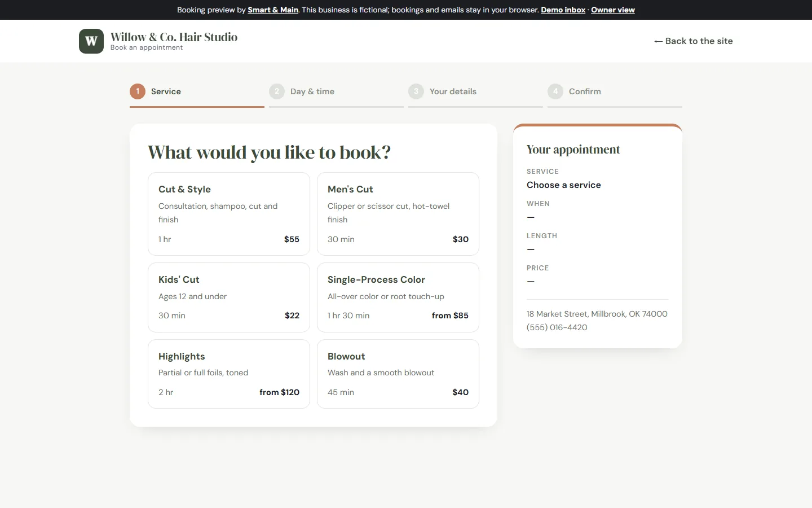The image size is (812, 508).
Task: Open the Owner view link
Action: coord(613,10)
